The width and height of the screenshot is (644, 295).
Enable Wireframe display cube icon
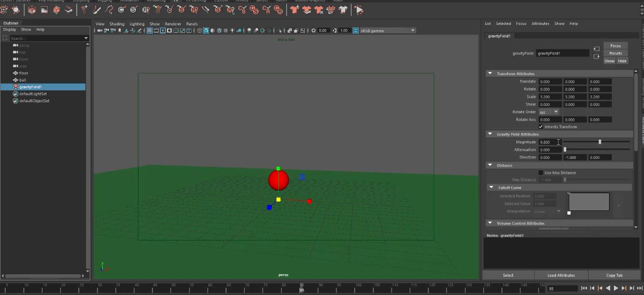coord(199,31)
